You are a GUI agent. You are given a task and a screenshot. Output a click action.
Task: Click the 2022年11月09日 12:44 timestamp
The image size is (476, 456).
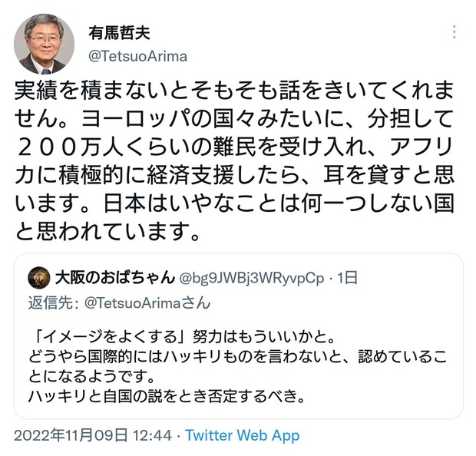click(x=93, y=436)
